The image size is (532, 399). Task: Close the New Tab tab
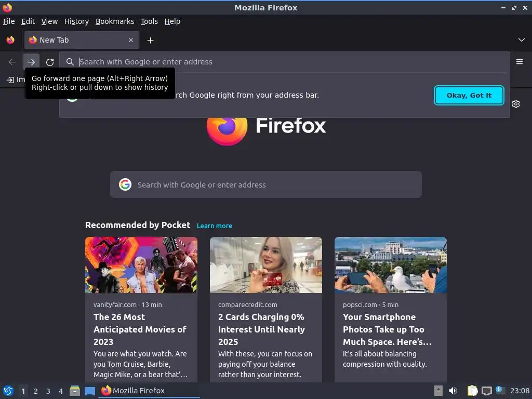pyautogui.click(x=131, y=40)
